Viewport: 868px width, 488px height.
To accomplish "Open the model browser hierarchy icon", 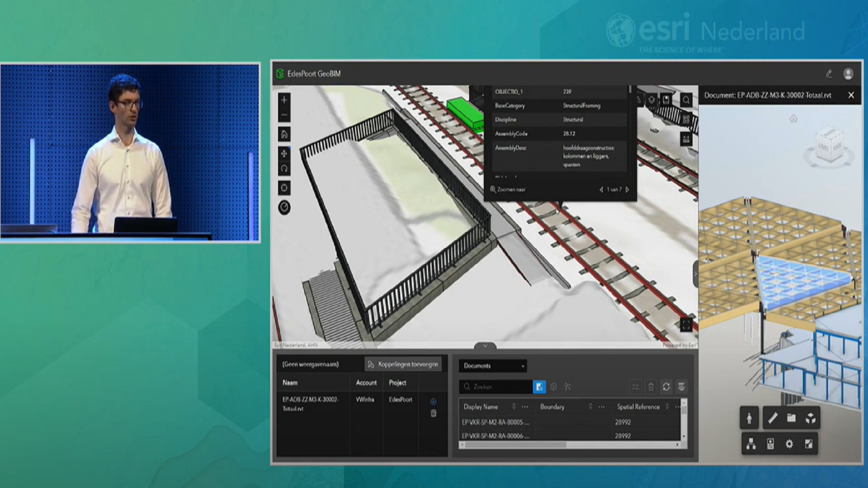I will point(751,444).
